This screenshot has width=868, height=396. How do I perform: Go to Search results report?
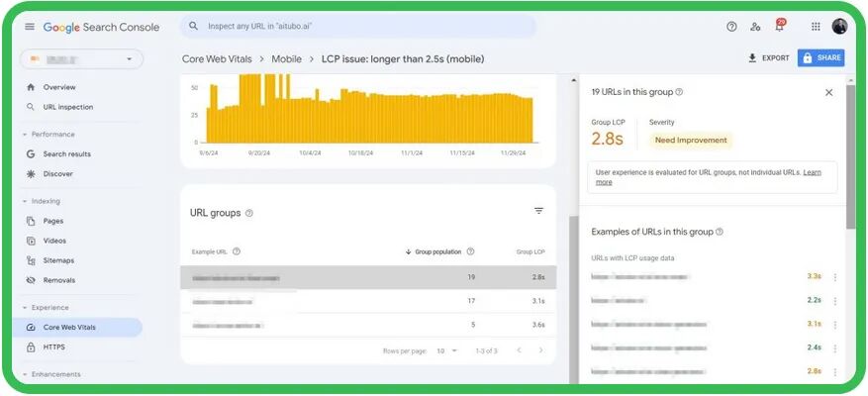[x=66, y=154]
